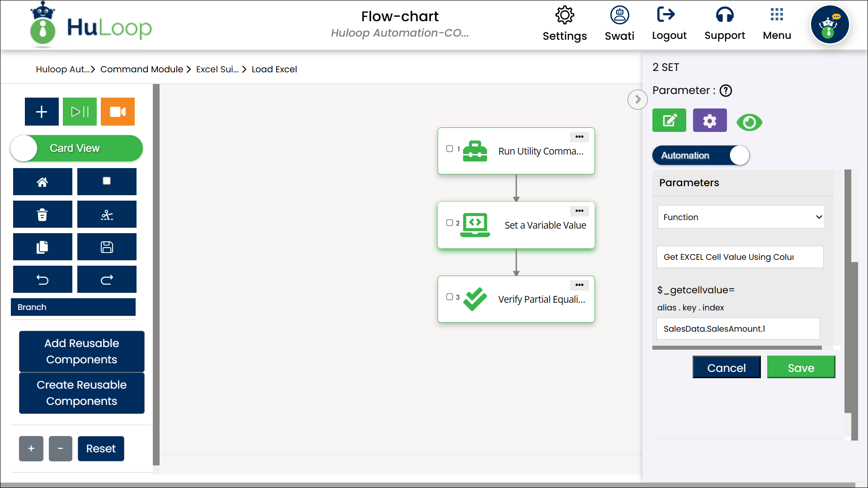
Task: Click the green edit pencil icon
Action: (x=669, y=121)
